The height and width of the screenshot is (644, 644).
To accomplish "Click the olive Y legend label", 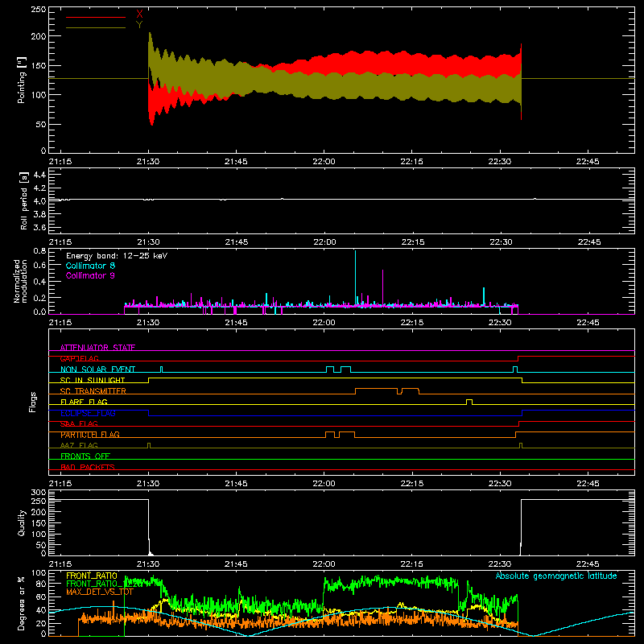I will 139,25.
